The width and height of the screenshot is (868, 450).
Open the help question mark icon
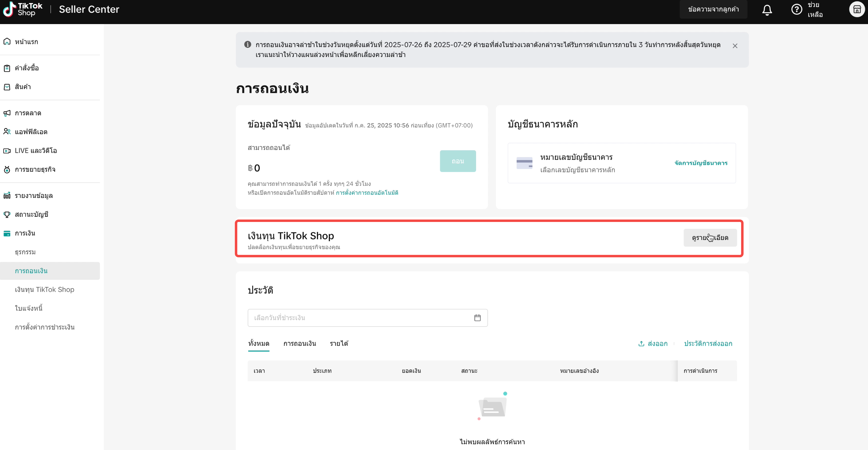(797, 9)
